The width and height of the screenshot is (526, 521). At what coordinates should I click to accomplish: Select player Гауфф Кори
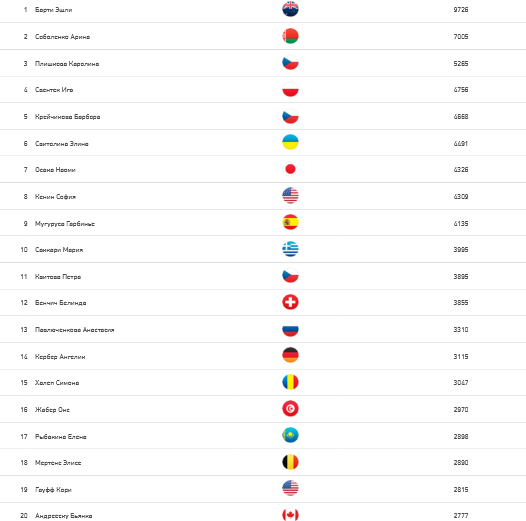pos(53,490)
